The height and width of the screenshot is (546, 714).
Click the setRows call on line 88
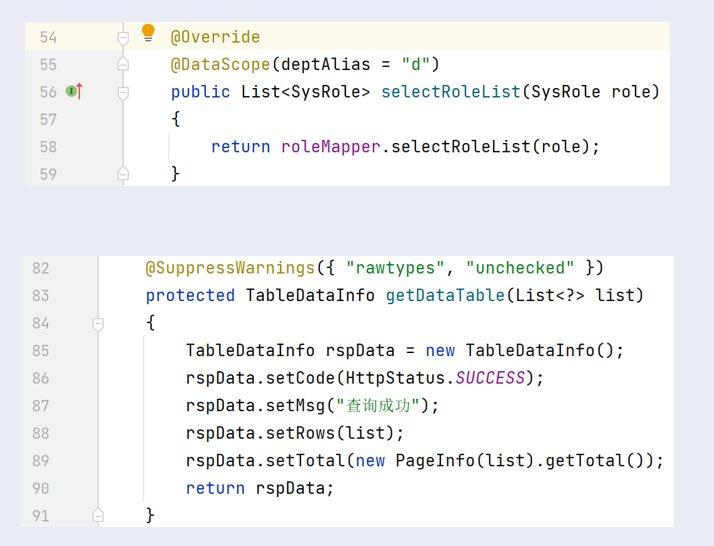click(x=301, y=433)
